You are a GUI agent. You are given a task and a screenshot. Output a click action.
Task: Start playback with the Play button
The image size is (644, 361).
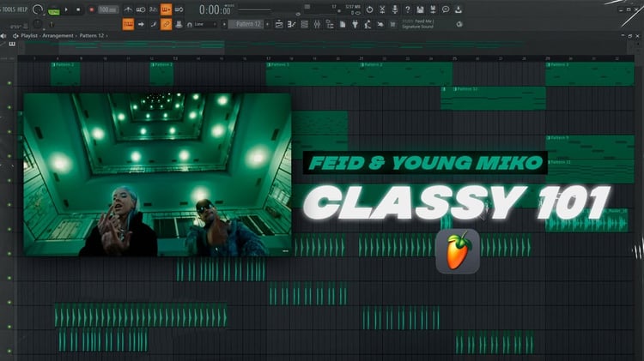click(66, 9)
